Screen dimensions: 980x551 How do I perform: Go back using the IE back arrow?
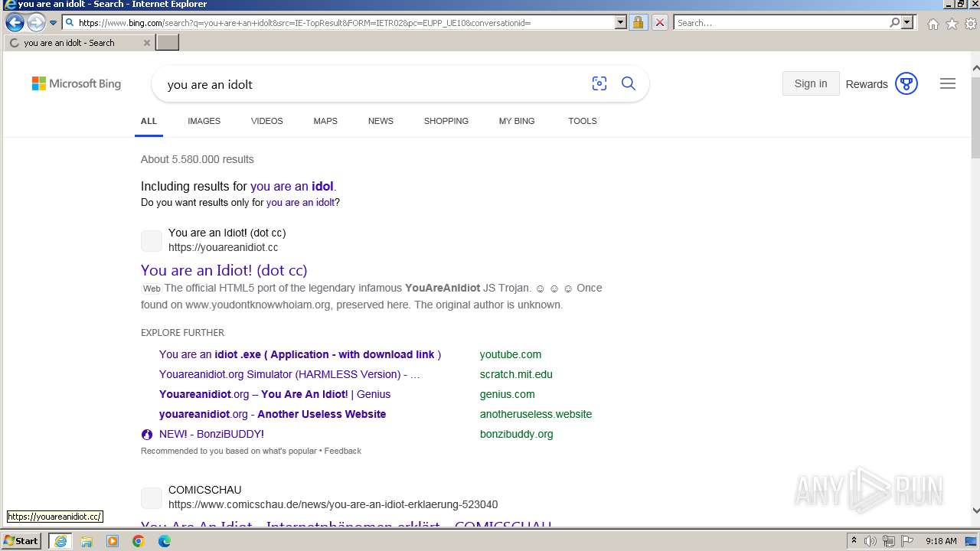tap(15, 23)
